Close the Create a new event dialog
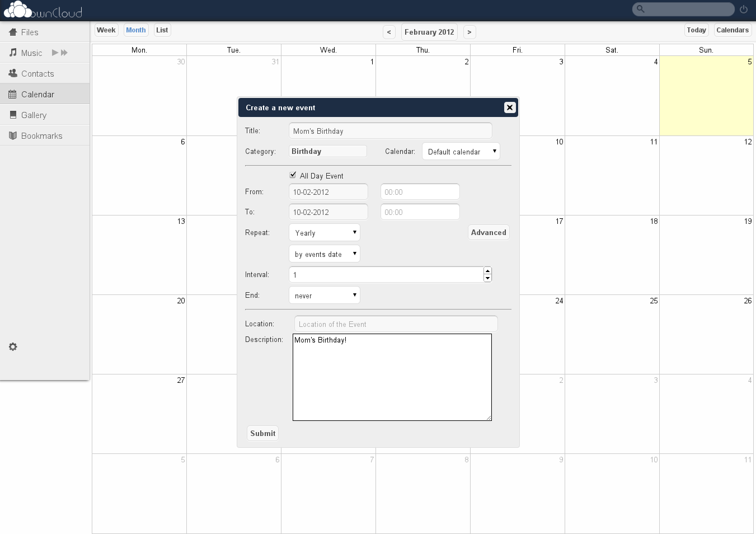756x534 pixels. tap(509, 107)
